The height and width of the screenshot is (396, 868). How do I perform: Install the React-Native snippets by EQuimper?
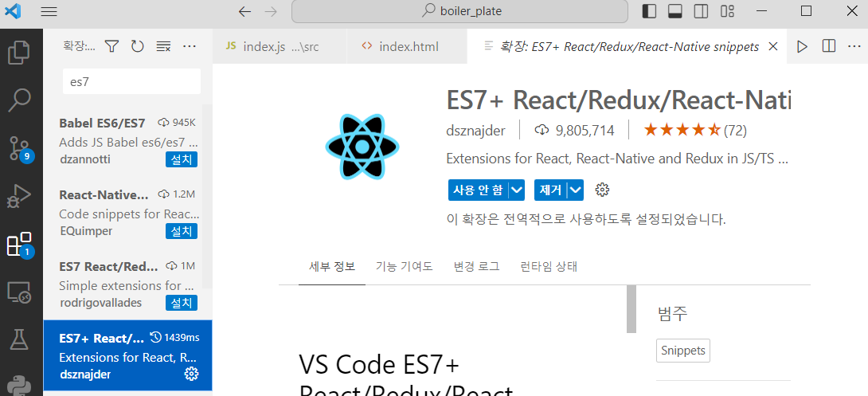182,231
